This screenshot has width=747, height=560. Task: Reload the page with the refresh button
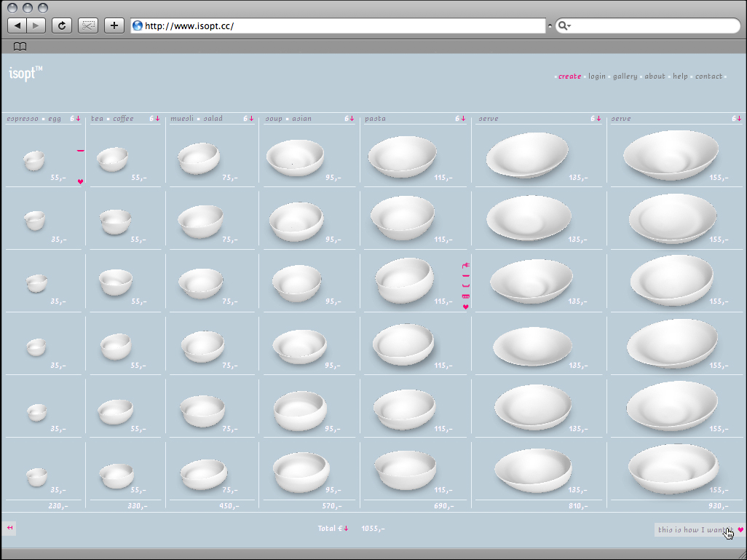(x=62, y=25)
